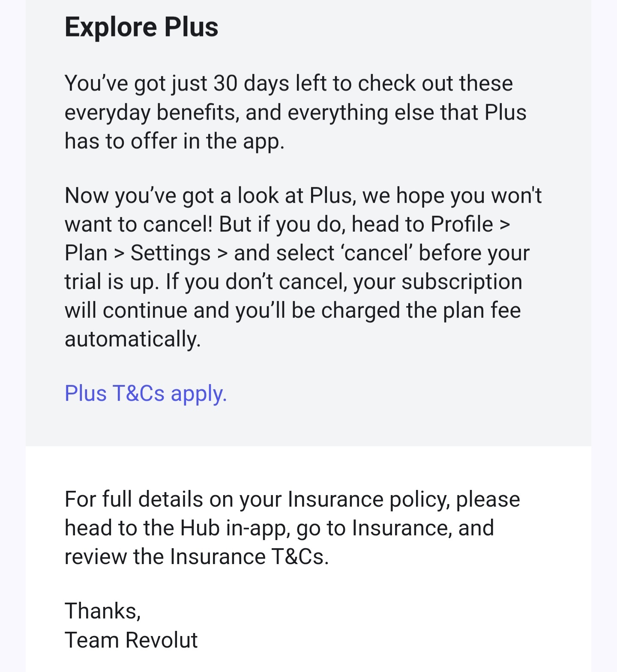The height and width of the screenshot is (672, 617).
Task: Click the word 'automatically'
Action: coord(132,339)
